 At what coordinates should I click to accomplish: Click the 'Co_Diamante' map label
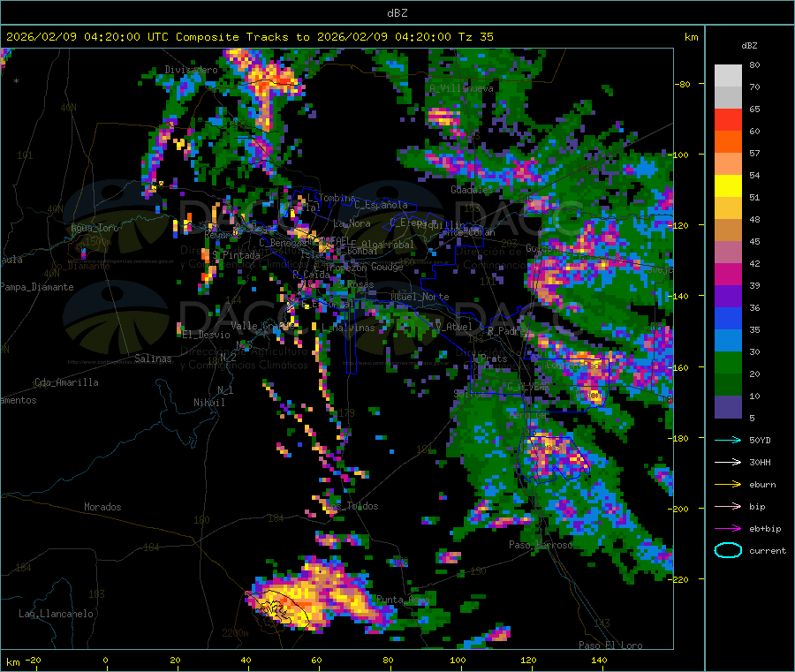(80, 266)
